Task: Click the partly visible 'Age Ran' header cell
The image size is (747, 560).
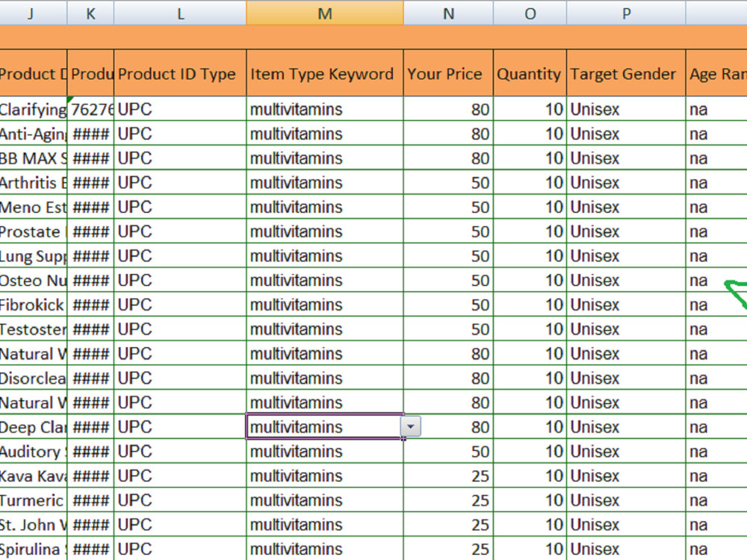Action: (x=716, y=73)
